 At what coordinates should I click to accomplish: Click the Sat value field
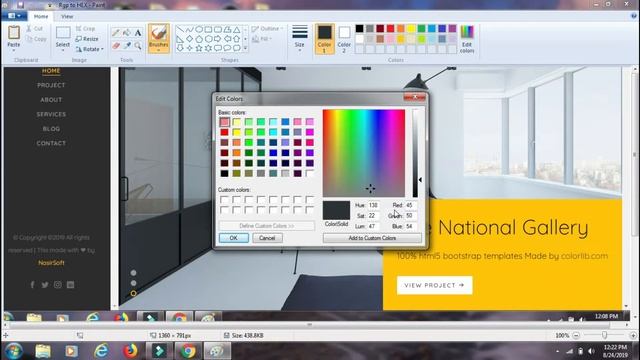(373, 216)
